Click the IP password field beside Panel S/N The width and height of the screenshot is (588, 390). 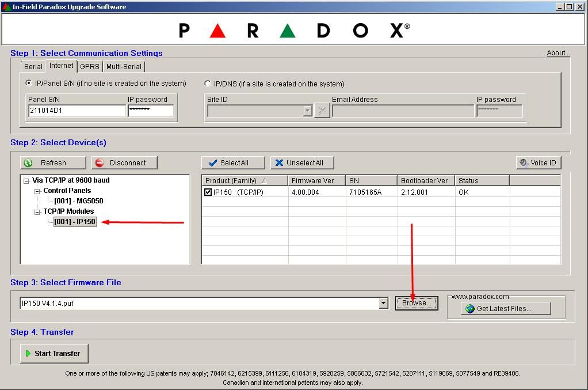pyautogui.click(x=151, y=111)
